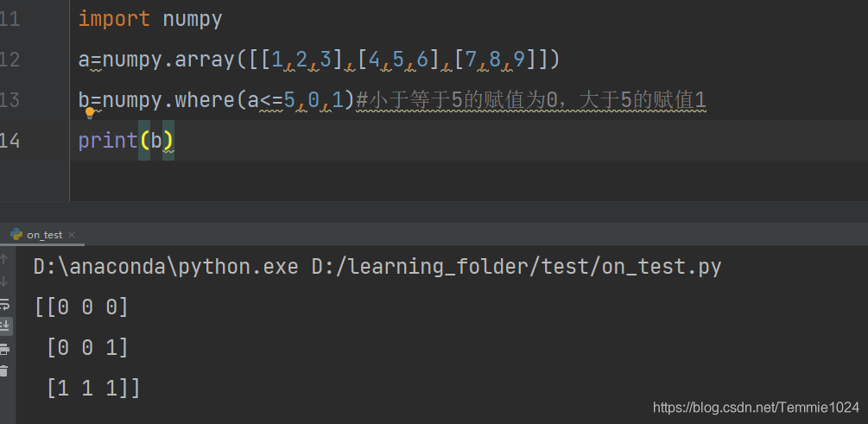Viewport: 868px width, 424px height.
Task: Clear console with the trash icon
Action: pos(3,370)
